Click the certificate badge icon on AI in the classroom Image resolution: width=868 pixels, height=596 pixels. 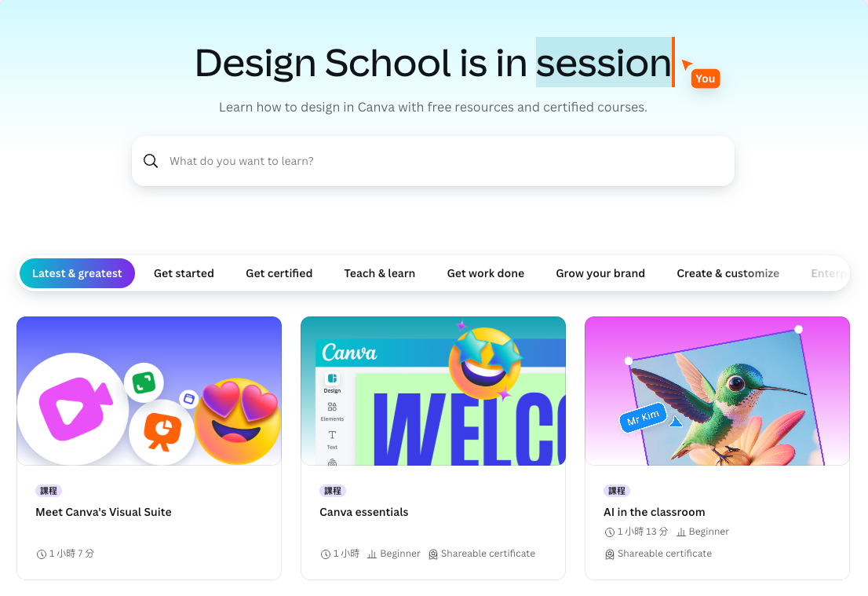[x=610, y=554]
